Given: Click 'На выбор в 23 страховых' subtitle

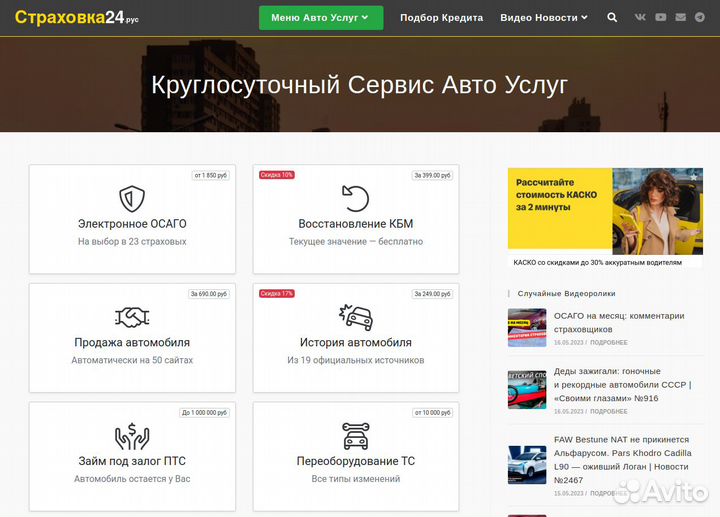Looking at the screenshot, I should [x=132, y=242].
